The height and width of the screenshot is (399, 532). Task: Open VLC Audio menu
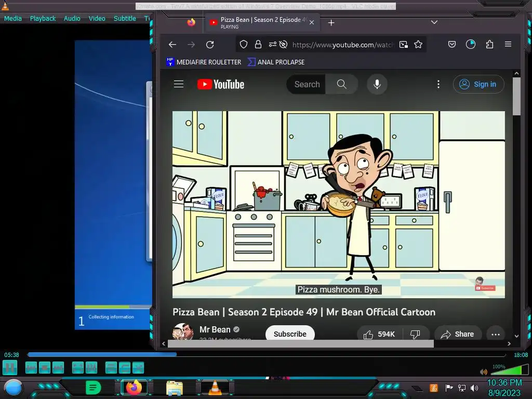[72, 18]
